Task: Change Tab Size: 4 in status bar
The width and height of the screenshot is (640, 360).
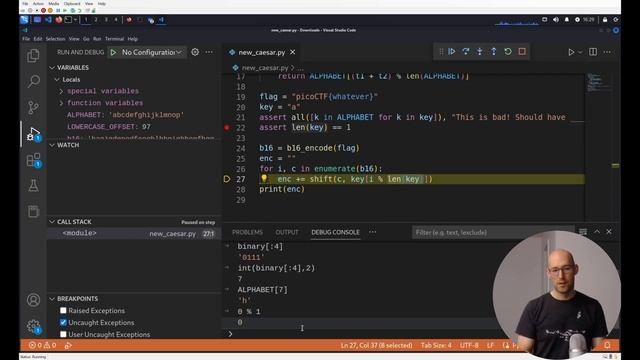Action: pos(436,345)
